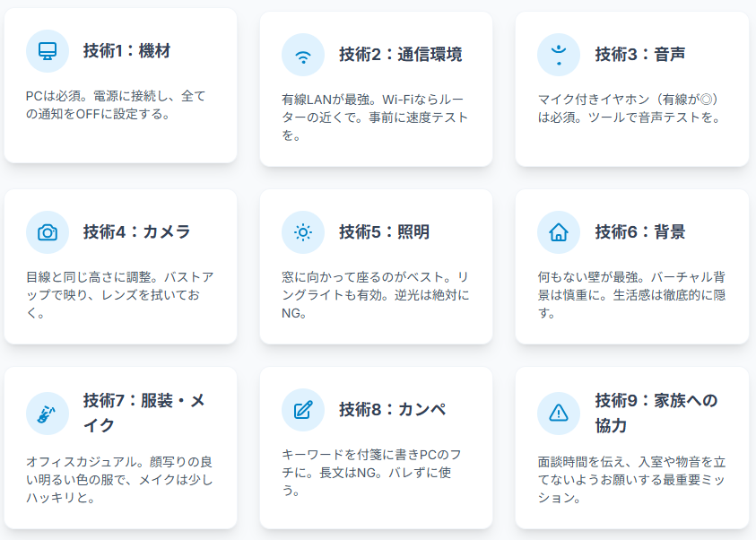This screenshot has width=756, height=540.
Task: Click the monitor icon for 技術1：機材
Action: pyautogui.click(x=48, y=51)
